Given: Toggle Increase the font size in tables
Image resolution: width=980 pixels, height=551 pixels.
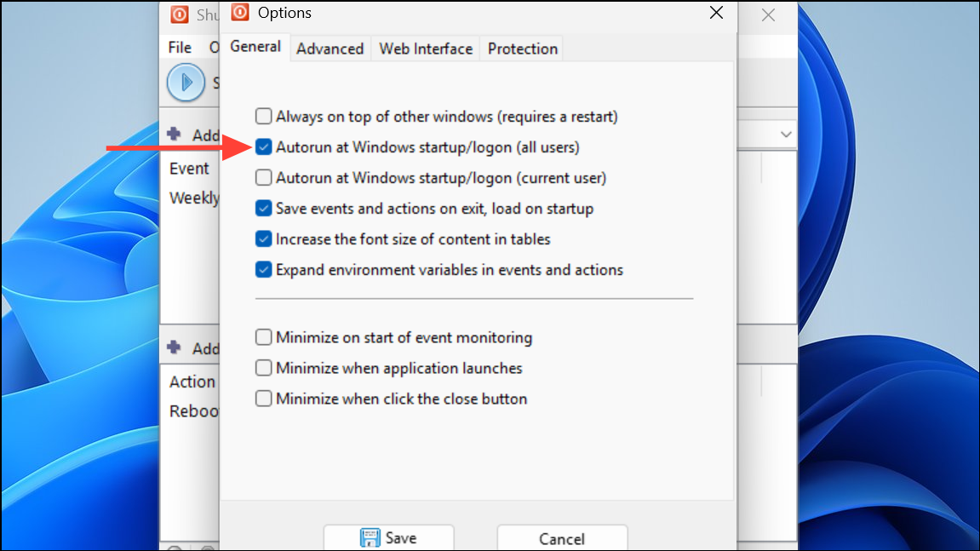Looking at the screenshot, I should (264, 239).
